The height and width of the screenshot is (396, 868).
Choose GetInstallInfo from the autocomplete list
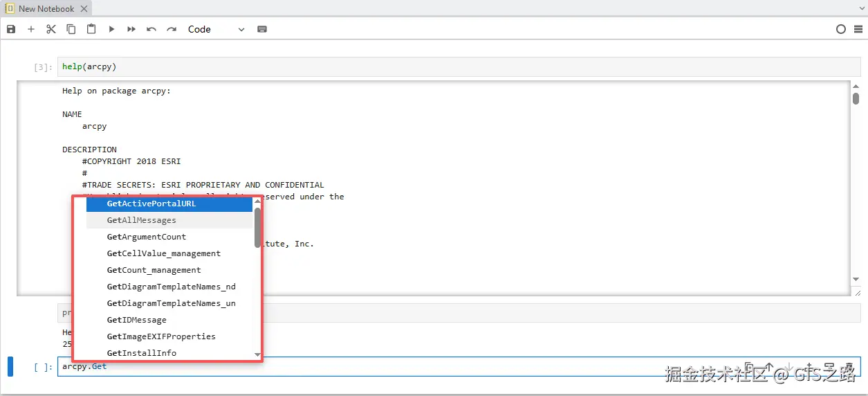(x=169, y=353)
